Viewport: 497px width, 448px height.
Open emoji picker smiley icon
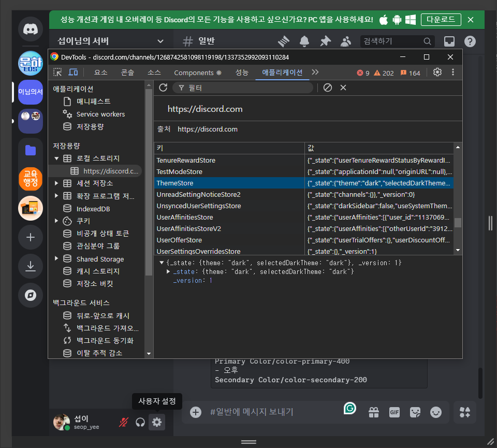tap(436, 412)
